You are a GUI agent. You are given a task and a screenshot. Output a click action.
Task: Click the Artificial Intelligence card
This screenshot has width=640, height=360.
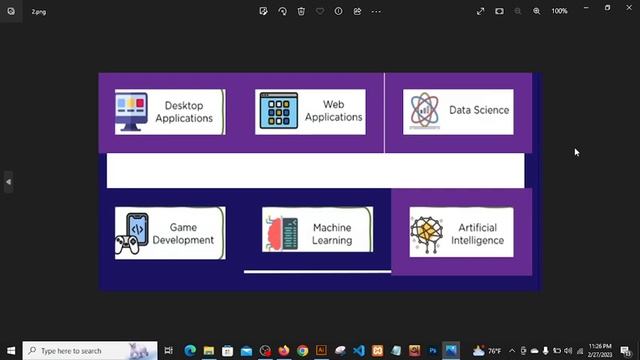coord(462,232)
